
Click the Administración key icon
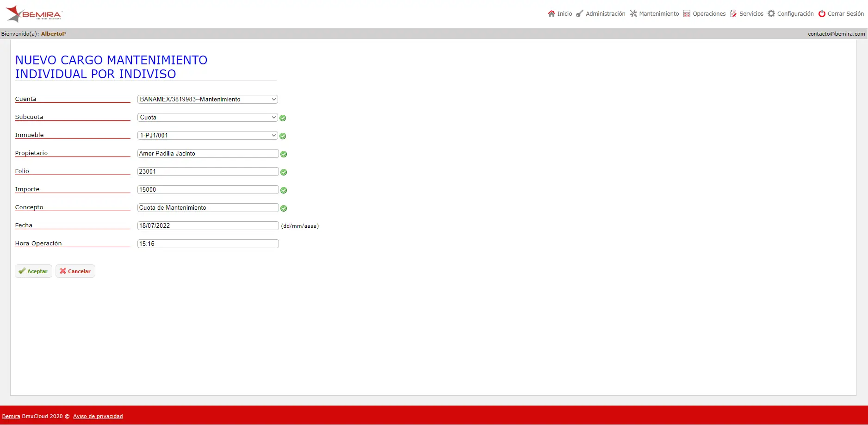pyautogui.click(x=579, y=13)
